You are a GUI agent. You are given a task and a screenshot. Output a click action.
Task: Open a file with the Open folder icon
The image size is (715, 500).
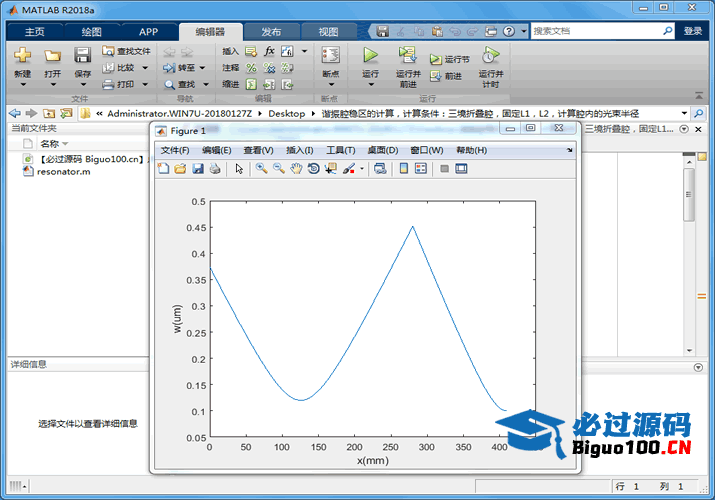click(x=52, y=56)
